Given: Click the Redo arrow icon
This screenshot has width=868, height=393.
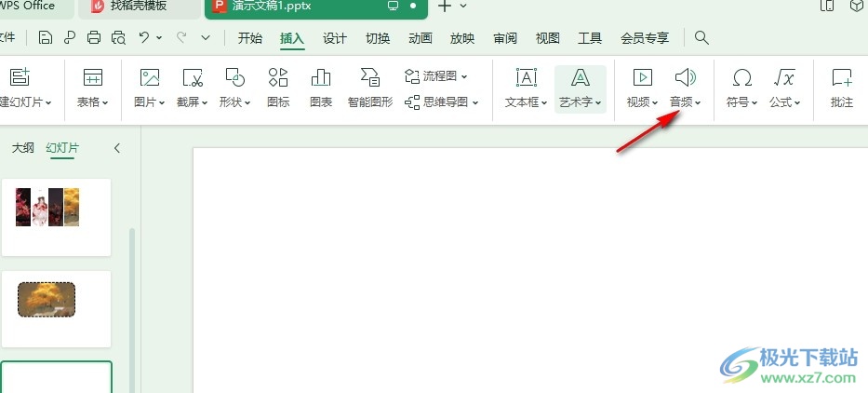Looking at the screenshot, I should click(x=181, y=37).
